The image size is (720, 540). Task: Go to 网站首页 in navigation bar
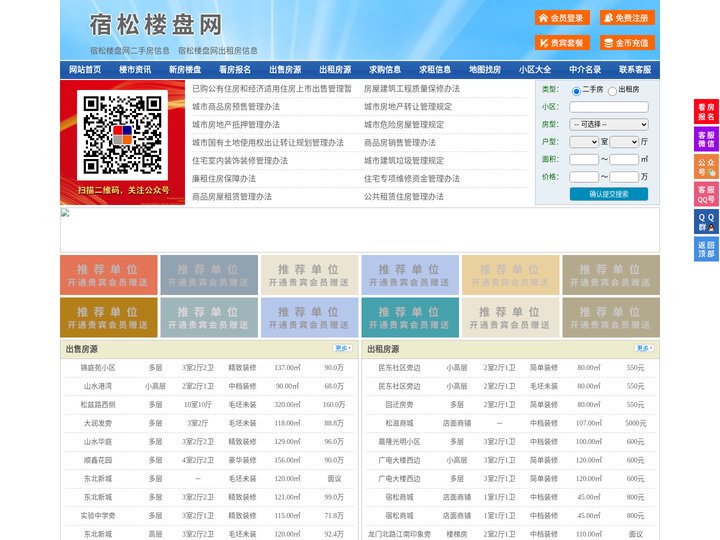tap(85, 70)
